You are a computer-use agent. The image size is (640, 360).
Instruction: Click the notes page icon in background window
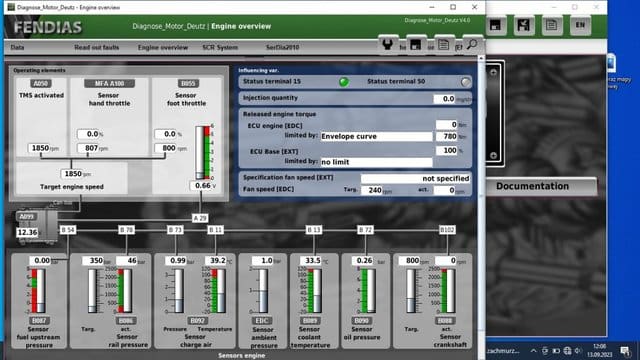551,25
